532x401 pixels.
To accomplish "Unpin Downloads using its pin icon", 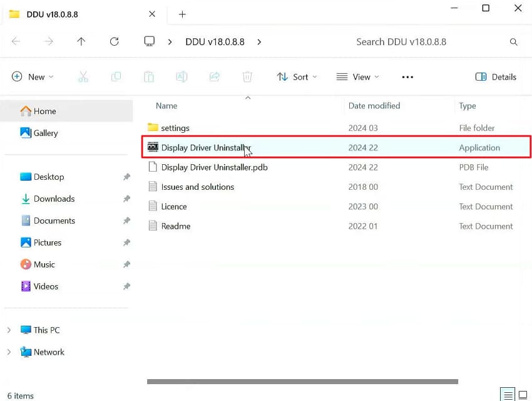I will [126, 199].
